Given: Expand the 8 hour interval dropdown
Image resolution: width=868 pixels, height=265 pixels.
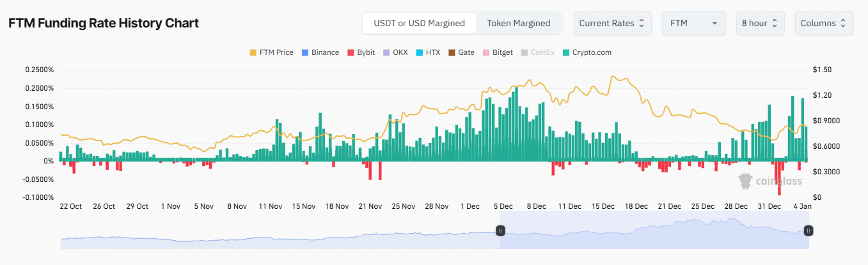Looking at the screenshot, I should (x=760, y=23).
